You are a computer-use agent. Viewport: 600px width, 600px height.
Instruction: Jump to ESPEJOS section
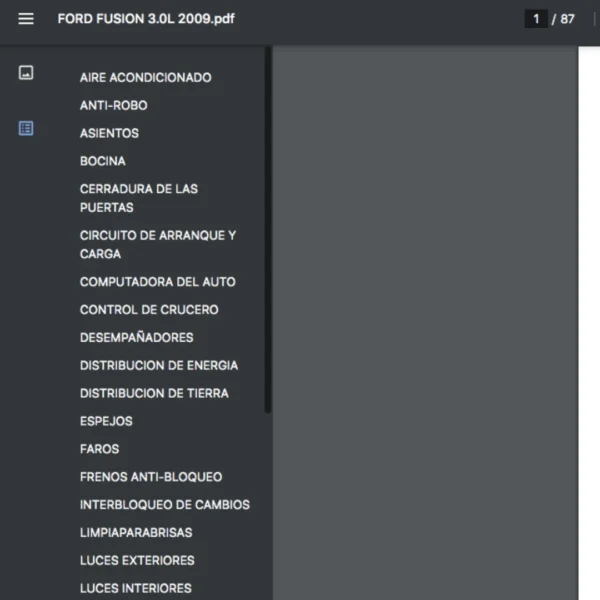coord(106,421)
